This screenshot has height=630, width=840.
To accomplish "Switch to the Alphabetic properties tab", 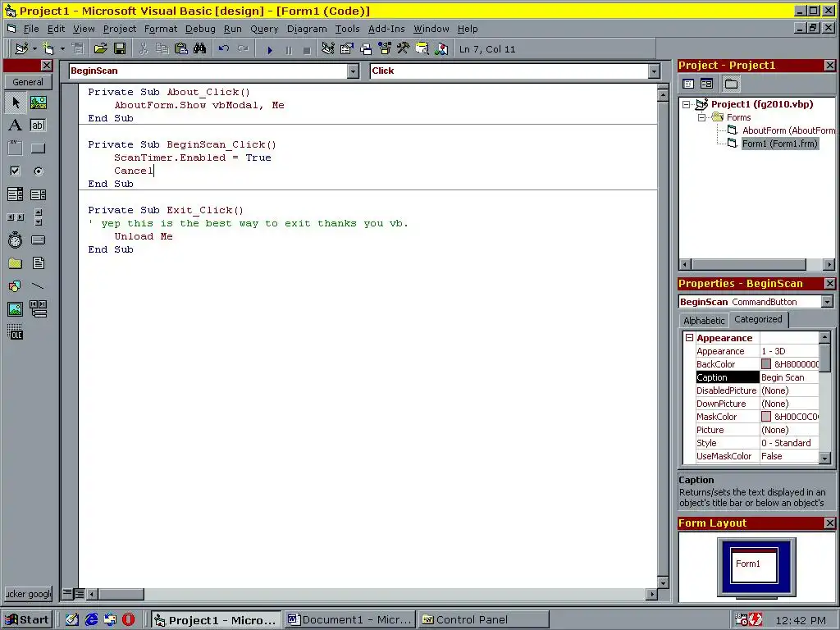I will pyautogui.click(x=704, y=321).
